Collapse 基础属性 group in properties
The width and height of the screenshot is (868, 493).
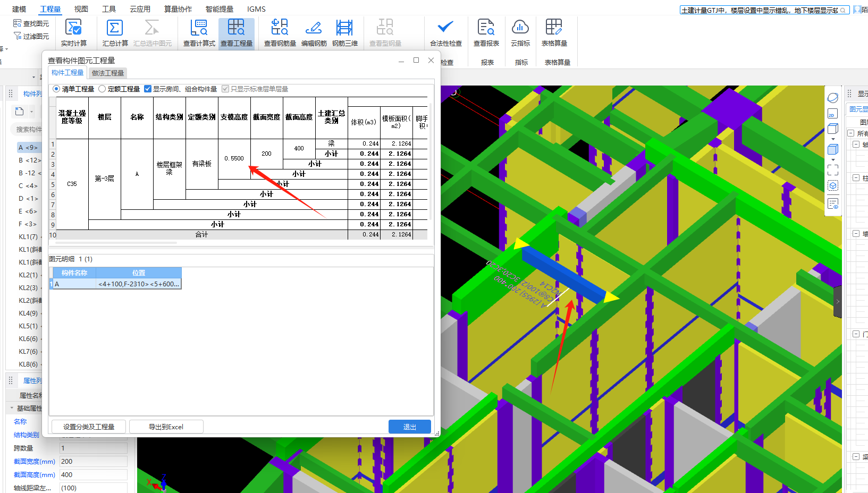(x=12, y=408)
